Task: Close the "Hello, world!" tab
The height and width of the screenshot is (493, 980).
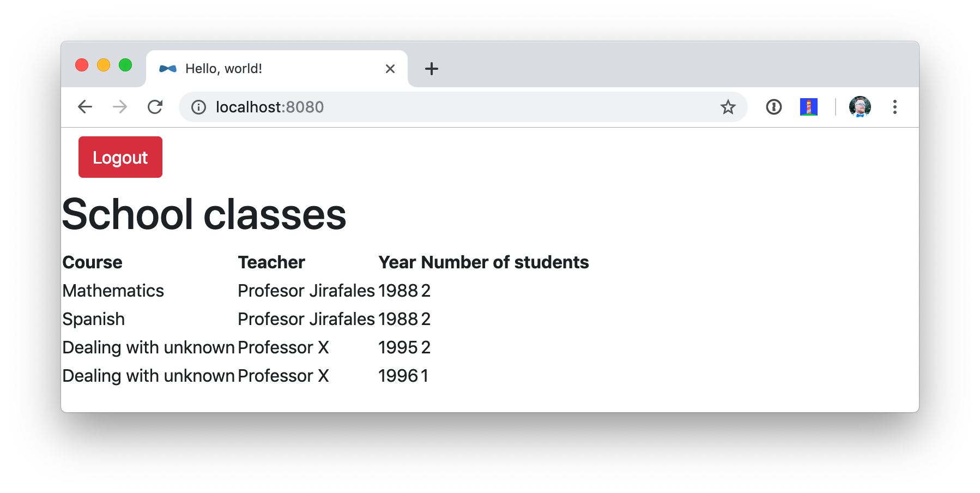Action: (x=390, y=69)
